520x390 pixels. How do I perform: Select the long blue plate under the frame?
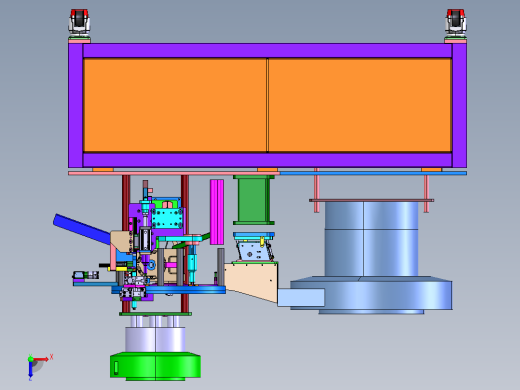click(373, 173)
